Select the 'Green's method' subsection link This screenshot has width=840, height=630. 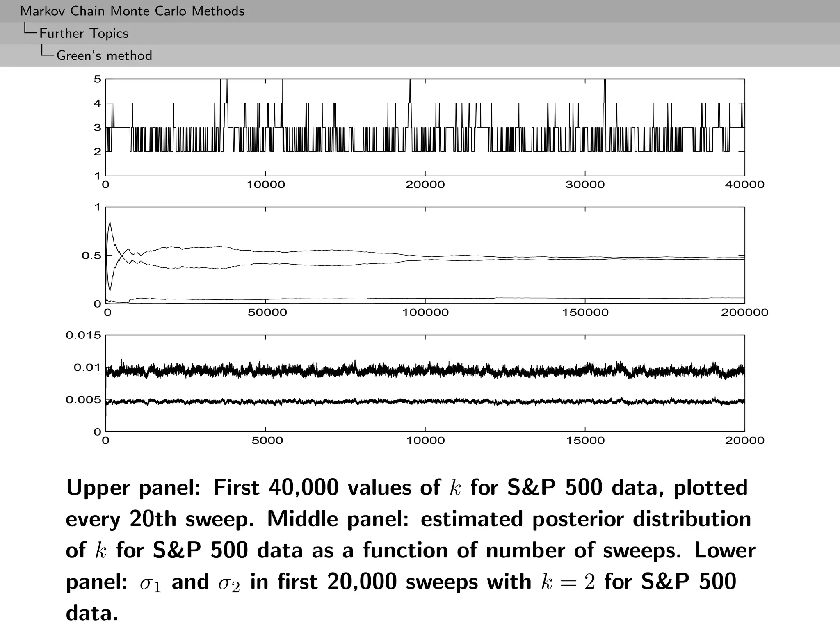point(104,55)
